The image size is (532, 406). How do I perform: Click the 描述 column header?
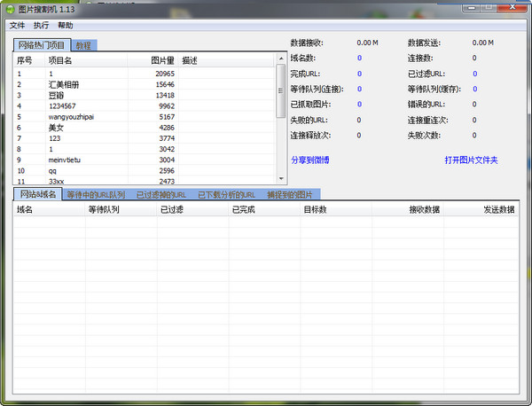tap(226, 60)
